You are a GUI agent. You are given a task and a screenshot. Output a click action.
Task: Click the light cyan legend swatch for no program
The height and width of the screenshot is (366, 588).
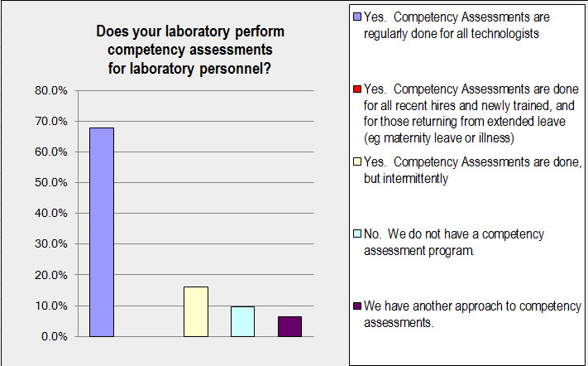[357, 234]
